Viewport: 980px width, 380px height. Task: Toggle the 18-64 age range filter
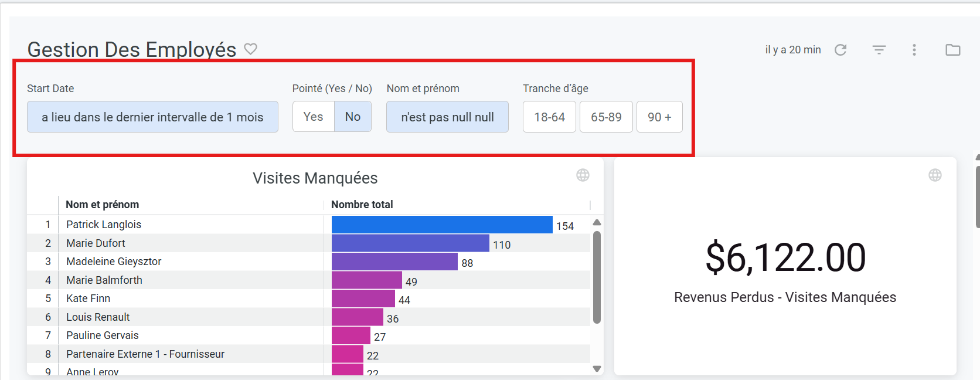[549, 117]
